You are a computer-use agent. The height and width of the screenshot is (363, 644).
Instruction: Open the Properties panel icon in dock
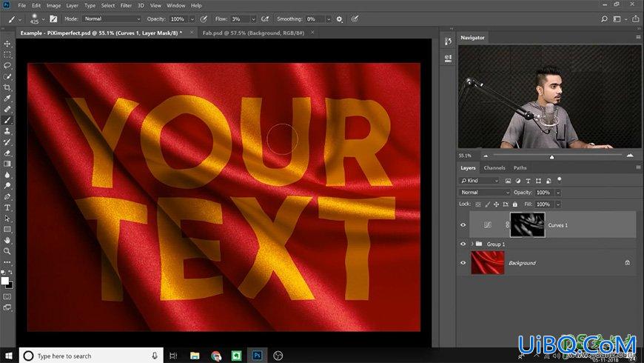coord(448,59)
